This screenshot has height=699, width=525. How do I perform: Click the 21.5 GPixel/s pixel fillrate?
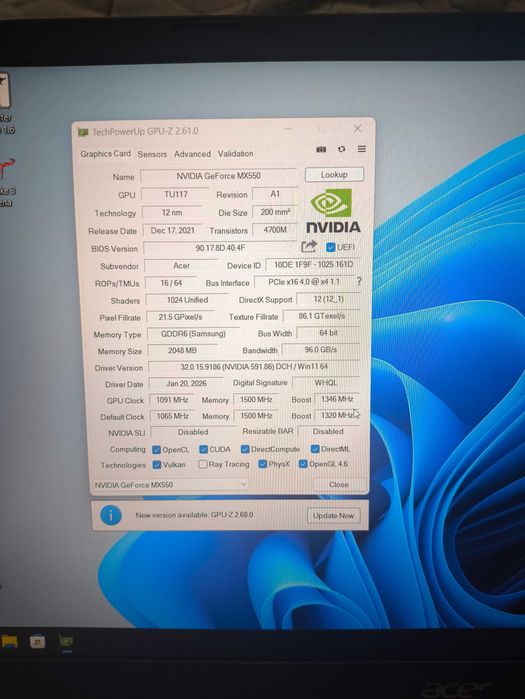180,317
